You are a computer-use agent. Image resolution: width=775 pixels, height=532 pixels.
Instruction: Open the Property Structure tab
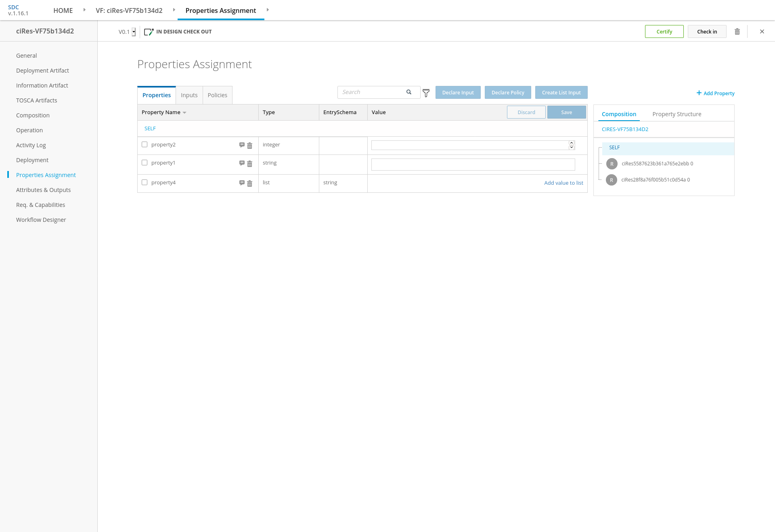click(x=677, y=114)
